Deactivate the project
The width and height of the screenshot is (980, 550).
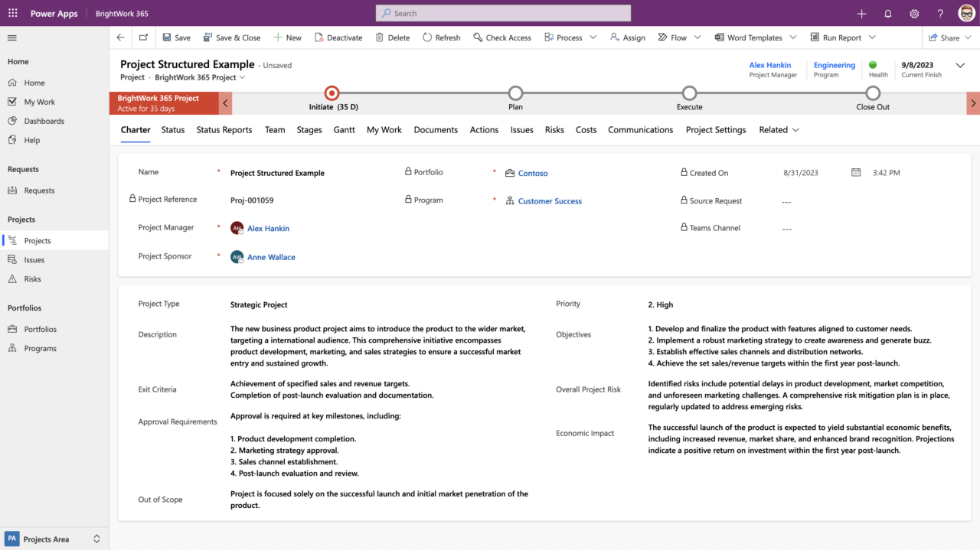(x=338, y=37)
